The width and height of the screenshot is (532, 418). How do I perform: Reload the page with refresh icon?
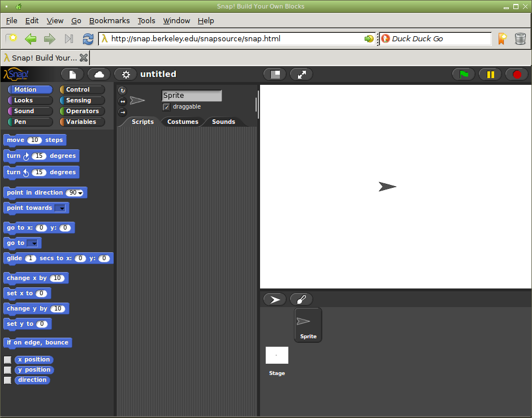(x=88, y=38)
